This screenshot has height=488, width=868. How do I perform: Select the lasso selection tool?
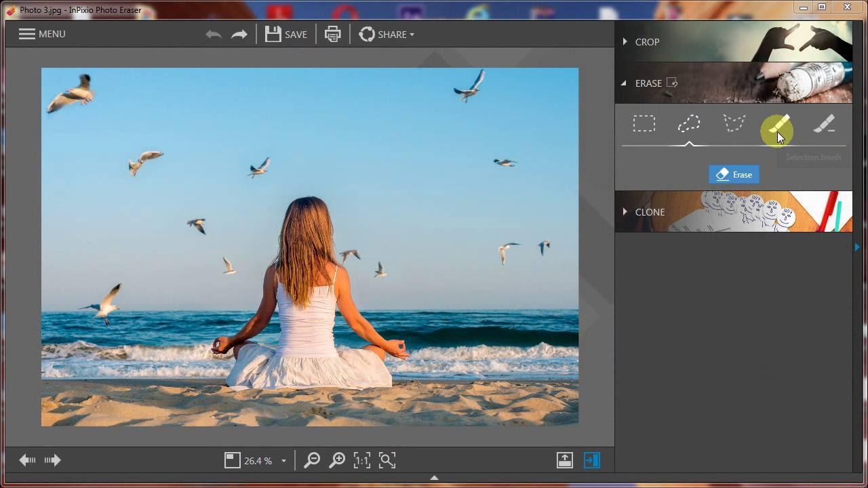point(688,123)
